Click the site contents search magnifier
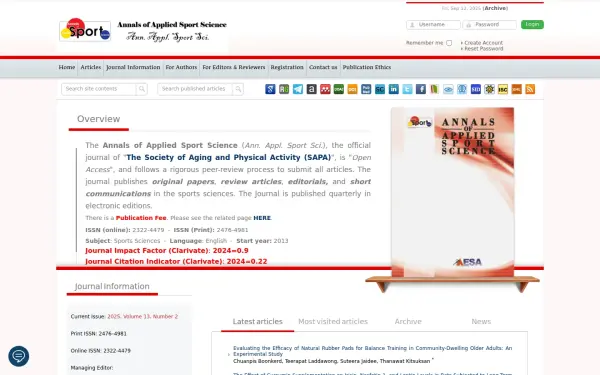Viewport: 600px width, 375px height. [142, 89]
